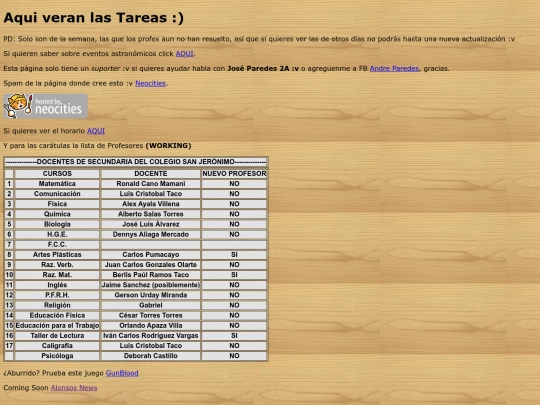The image size is (540, 405).
Task: Select the 'Gabriel' teacher cell
Action: pos(150,305)
